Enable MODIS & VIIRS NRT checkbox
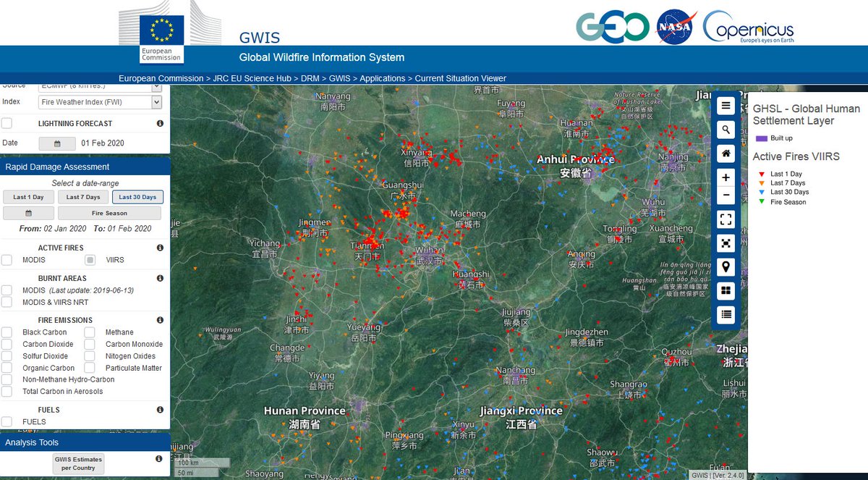Viewport: 868px width, 480px height. [x=7, y=302]
